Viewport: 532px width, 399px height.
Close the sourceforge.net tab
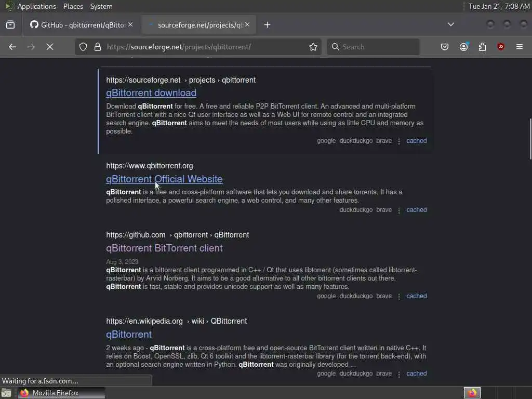click(x=247, y=25)
